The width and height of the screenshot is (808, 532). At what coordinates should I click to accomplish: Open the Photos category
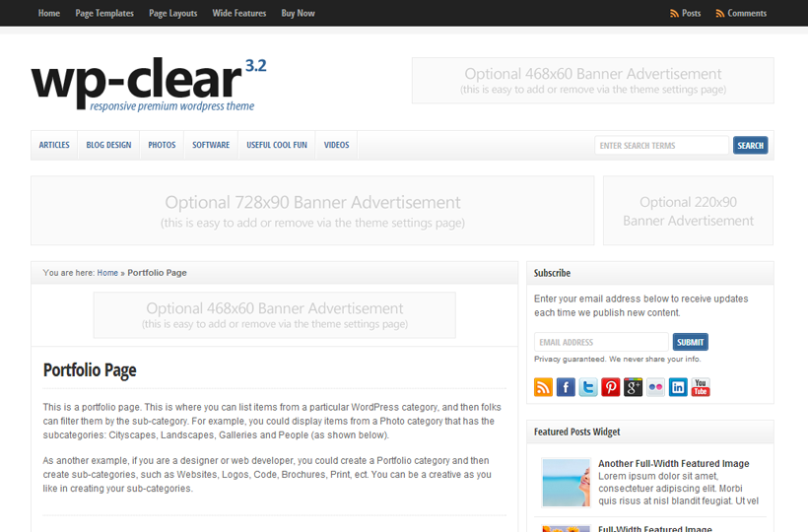click(162, 145)
